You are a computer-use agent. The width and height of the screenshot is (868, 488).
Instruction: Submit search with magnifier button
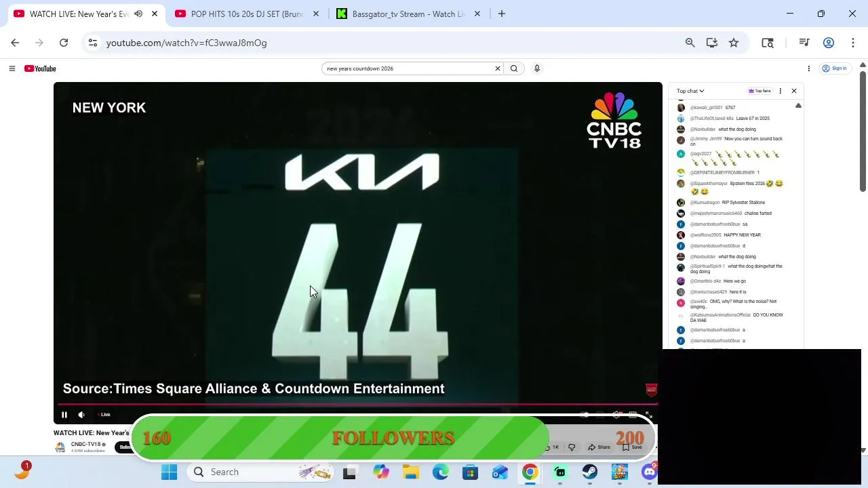point(514,68)
